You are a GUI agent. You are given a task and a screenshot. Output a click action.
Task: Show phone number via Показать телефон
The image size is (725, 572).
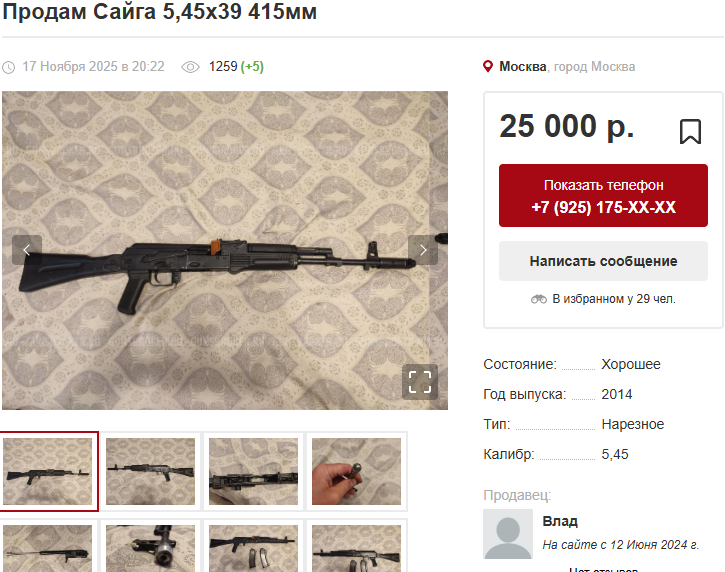click(x=603, y=196)
